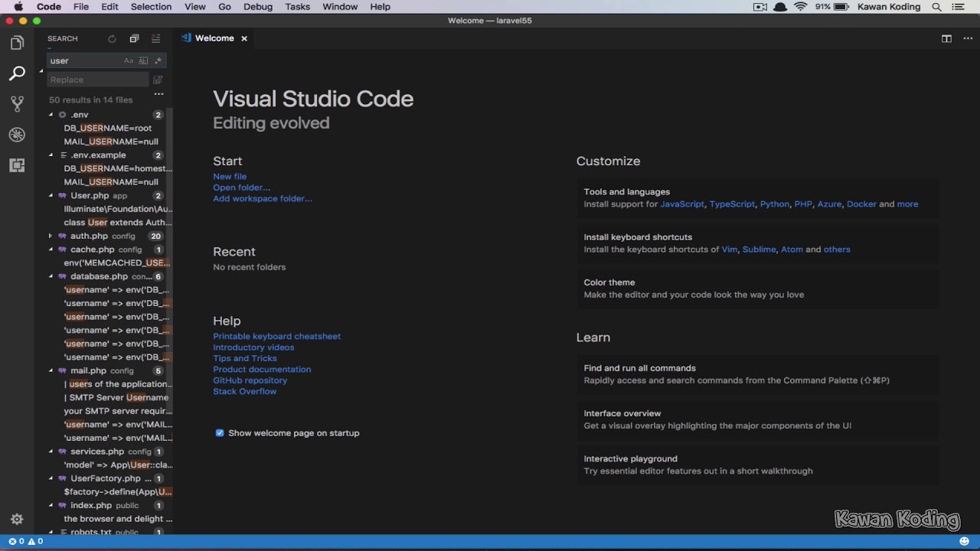Collapse the database.php result group
The width and height of the screenshot is (980, 551).
pyautogui.click(x=51, y=276)
